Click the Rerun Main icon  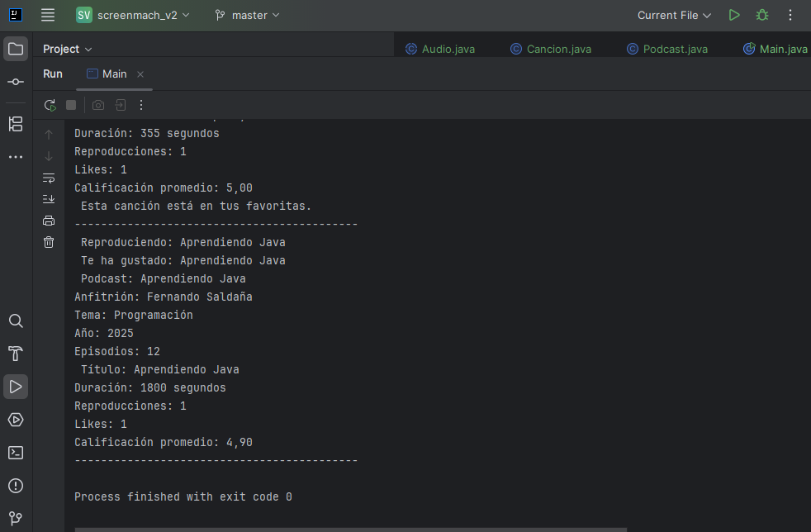pyautogui.click(x=50, y=105)
